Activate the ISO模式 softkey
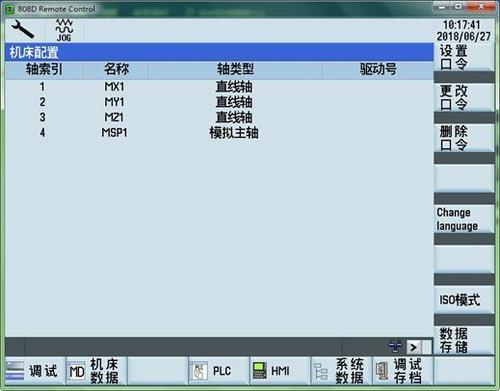The height and width of the screenshot is (391, 500). coord(464,300)
